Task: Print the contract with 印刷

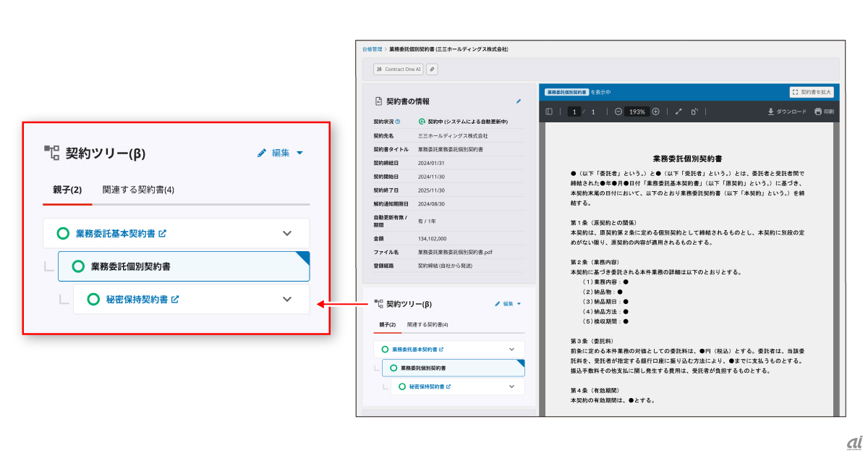Action: (x=824, y=111)
